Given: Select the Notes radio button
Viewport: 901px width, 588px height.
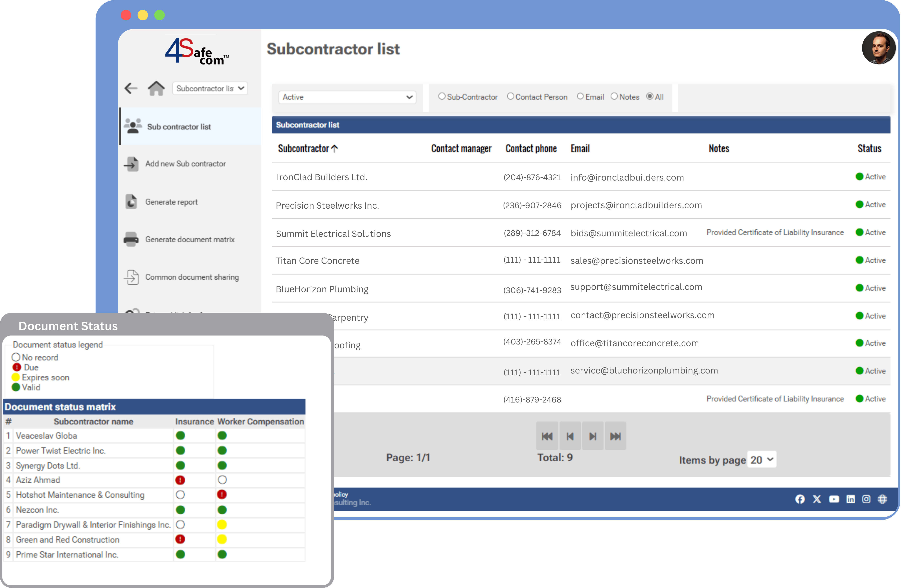Looking at the screenshot, I should pos(614,97).
